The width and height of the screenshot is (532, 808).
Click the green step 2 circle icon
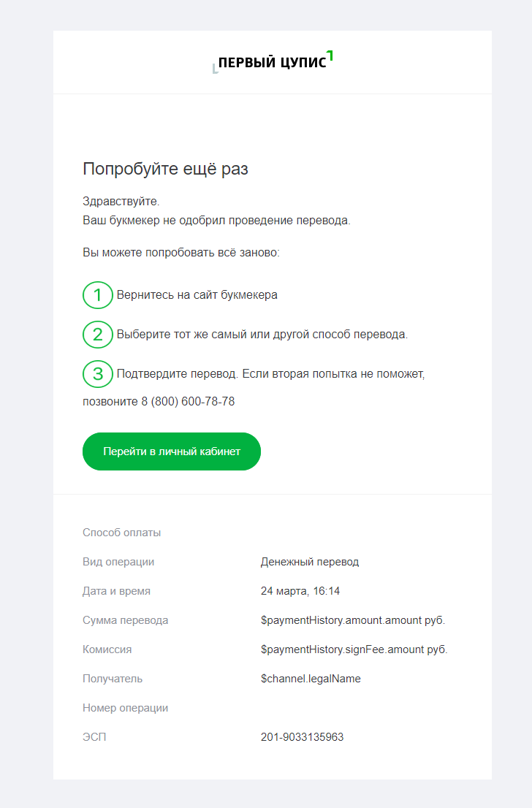tap(98, 335)
